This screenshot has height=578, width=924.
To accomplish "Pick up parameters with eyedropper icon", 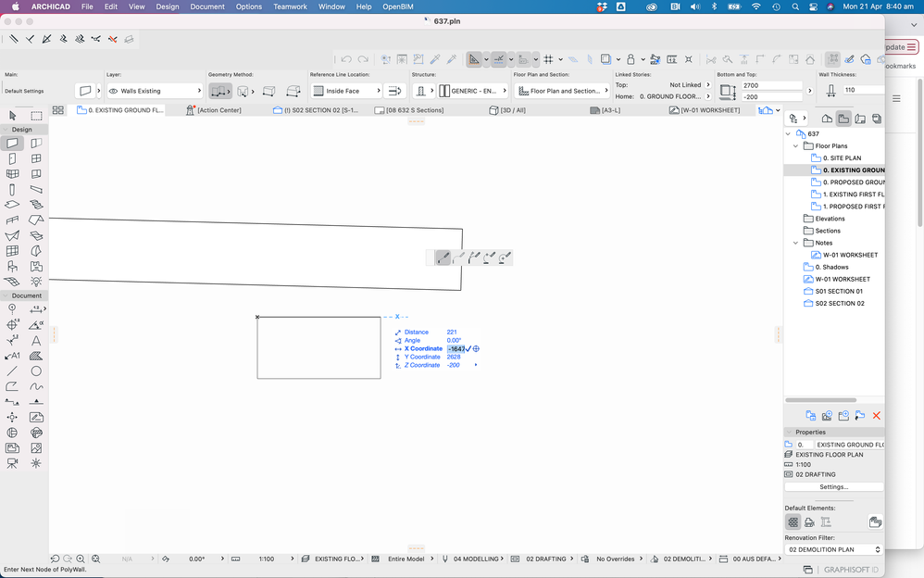I will click(435, 59).
